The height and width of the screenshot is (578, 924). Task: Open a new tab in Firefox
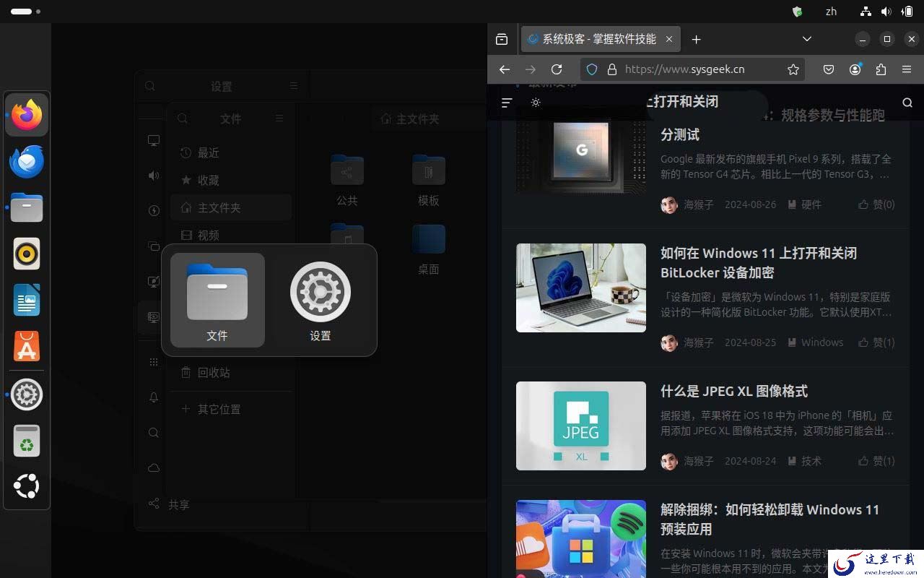point(696,40)
